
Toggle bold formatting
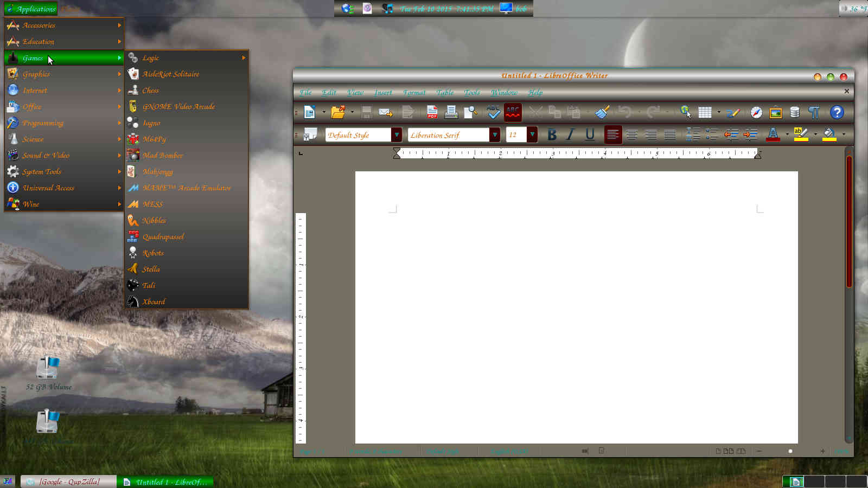point(552,134)
